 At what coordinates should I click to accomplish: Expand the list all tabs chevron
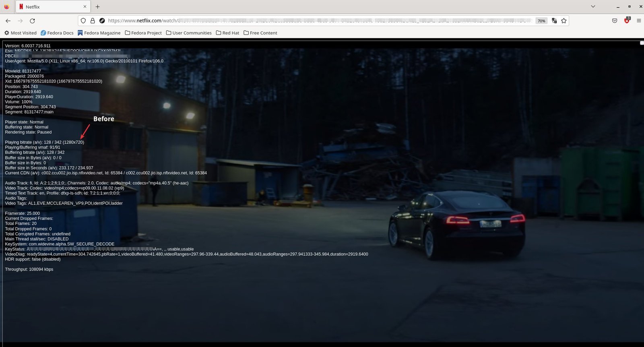593,6
